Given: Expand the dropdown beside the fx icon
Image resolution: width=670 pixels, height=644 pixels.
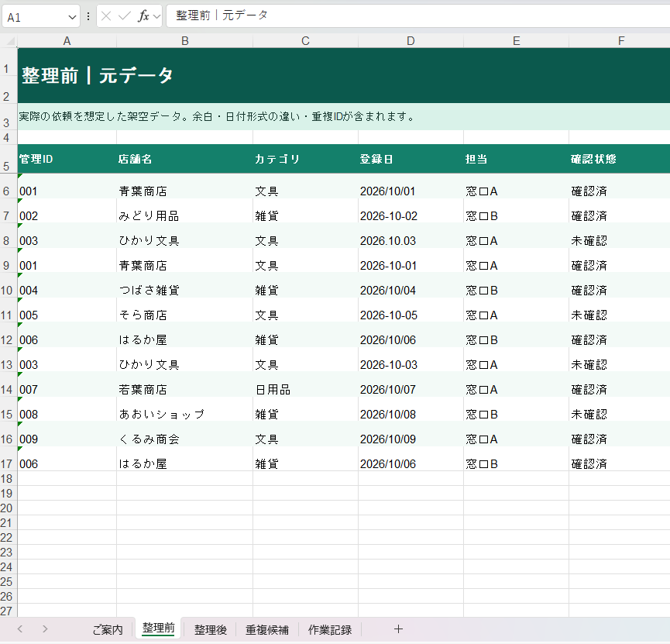Looking at the screenshot, I should [x=156, y=17].
